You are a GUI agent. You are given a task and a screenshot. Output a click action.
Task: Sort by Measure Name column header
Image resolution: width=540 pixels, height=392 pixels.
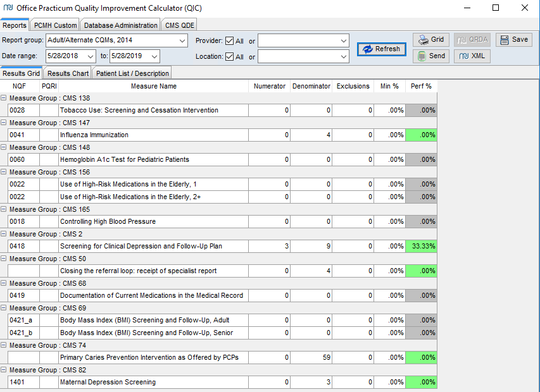pos(154,86)
